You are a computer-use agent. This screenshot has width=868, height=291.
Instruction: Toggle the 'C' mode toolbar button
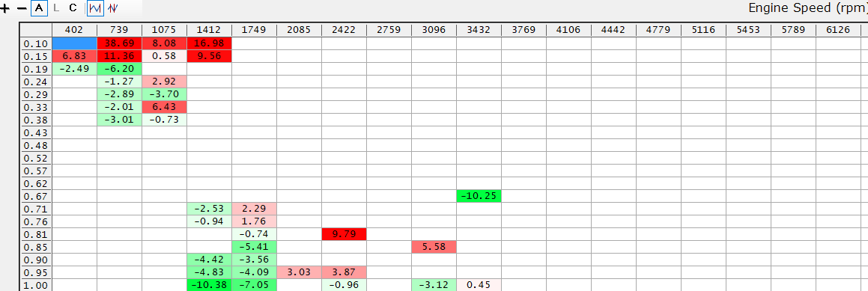click(73, 8)
